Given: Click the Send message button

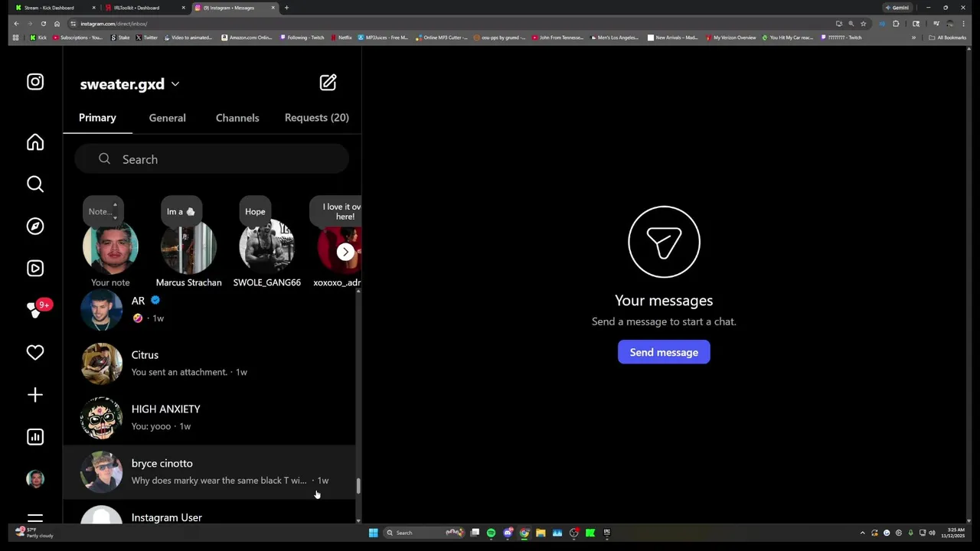Looking at the screenshot, I should pyautogui.click(x=664, y=352).
